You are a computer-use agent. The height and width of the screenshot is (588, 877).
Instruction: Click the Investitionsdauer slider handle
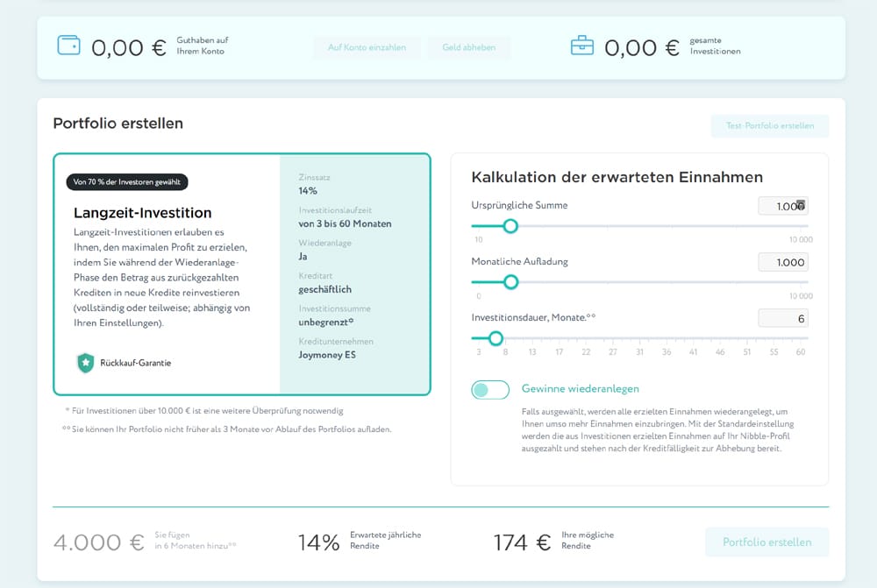point(496,338)
